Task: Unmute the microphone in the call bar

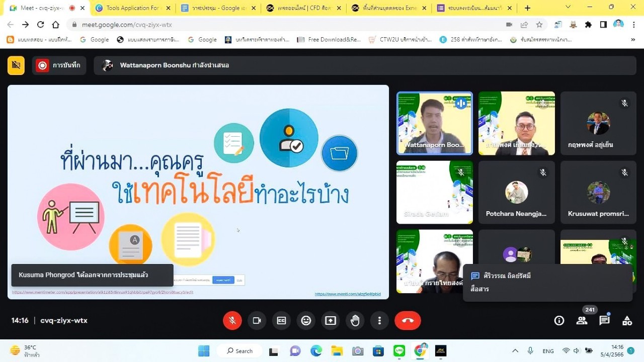Action: coord(232,320)
